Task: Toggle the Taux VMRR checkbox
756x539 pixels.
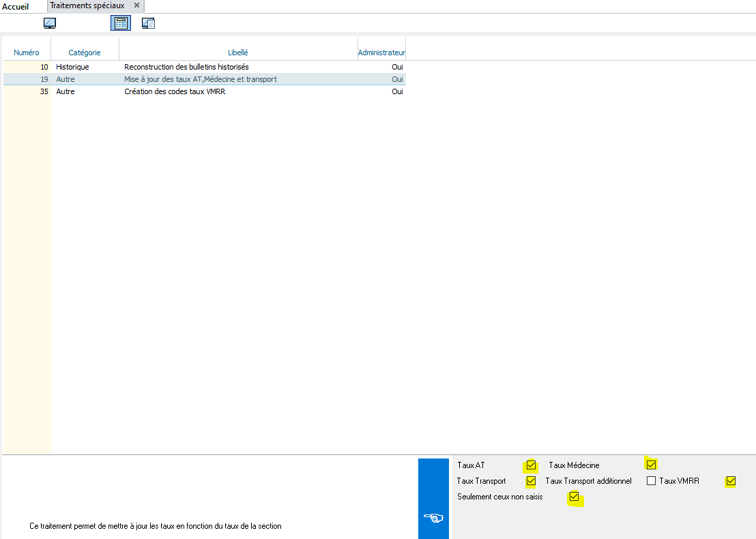Action: (x=731, y=481)
